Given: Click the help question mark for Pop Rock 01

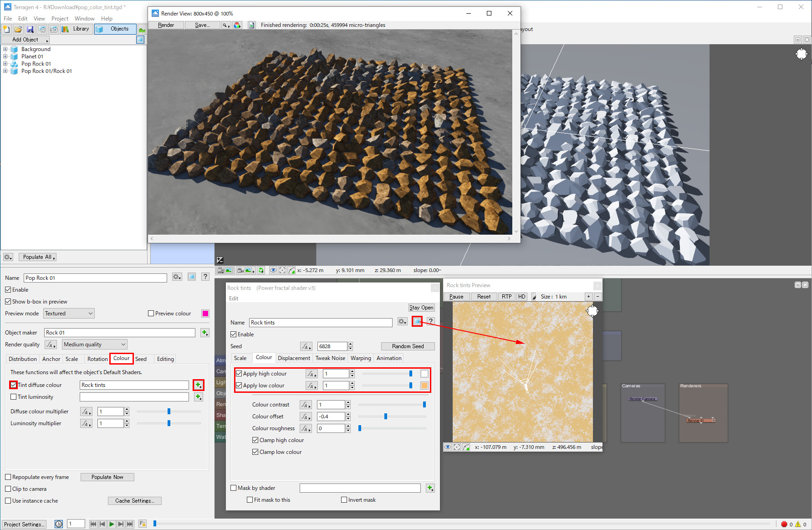Looking at the screenshot, I should pos(205,277).
